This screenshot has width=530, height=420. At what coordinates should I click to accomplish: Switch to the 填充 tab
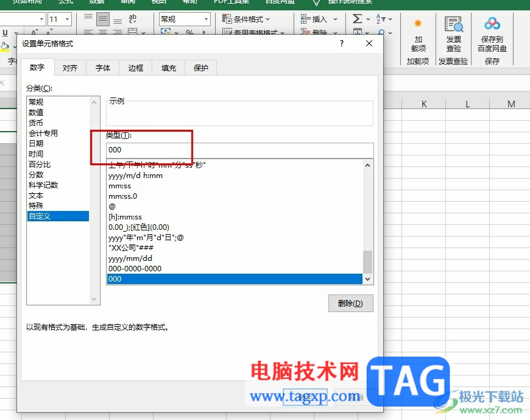pos(168,68)
